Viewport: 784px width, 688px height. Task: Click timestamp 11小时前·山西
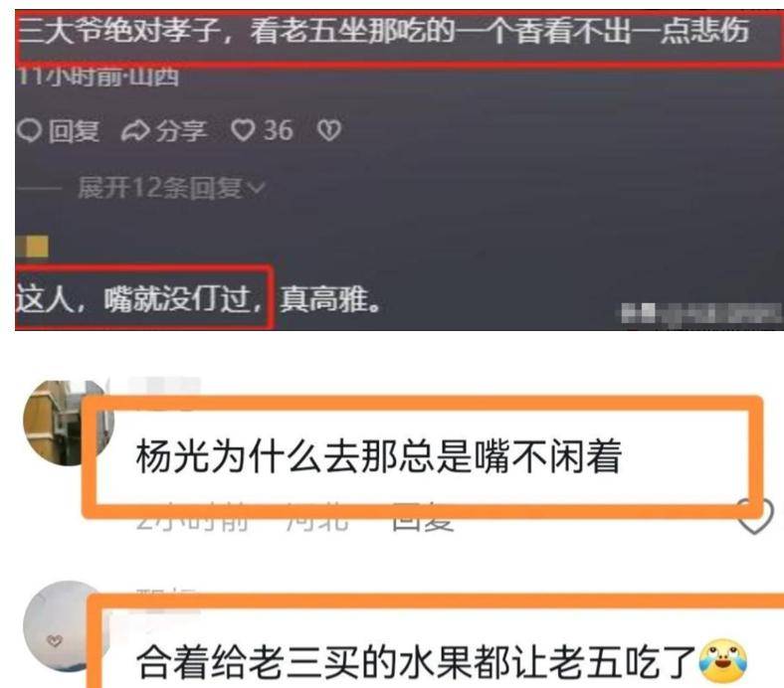click(x=98, y=76)
